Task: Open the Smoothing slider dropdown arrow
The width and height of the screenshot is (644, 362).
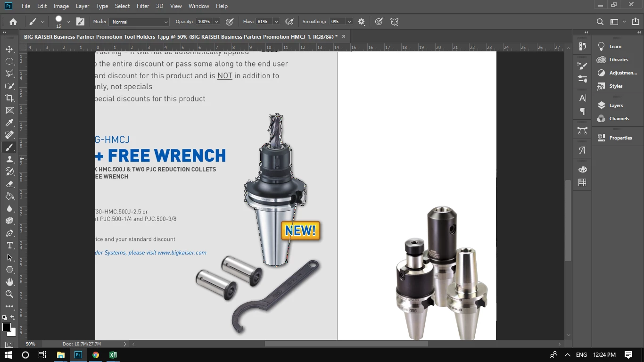Action: 349,22
